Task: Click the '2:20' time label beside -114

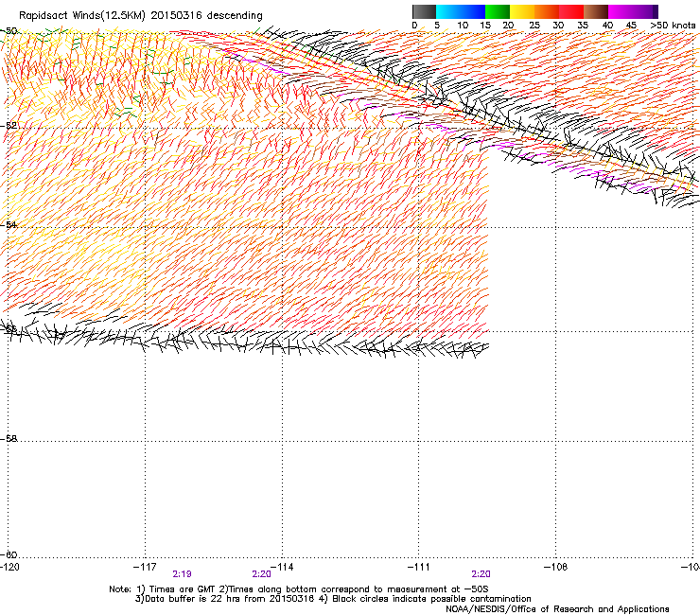Action: (262, 574)
